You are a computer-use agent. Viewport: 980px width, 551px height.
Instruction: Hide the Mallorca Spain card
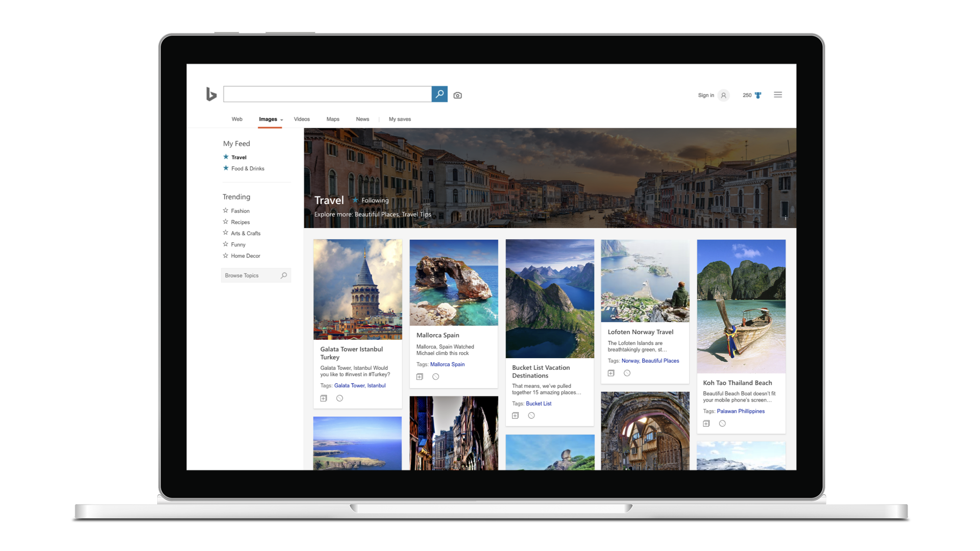click(x=435, y=377)
